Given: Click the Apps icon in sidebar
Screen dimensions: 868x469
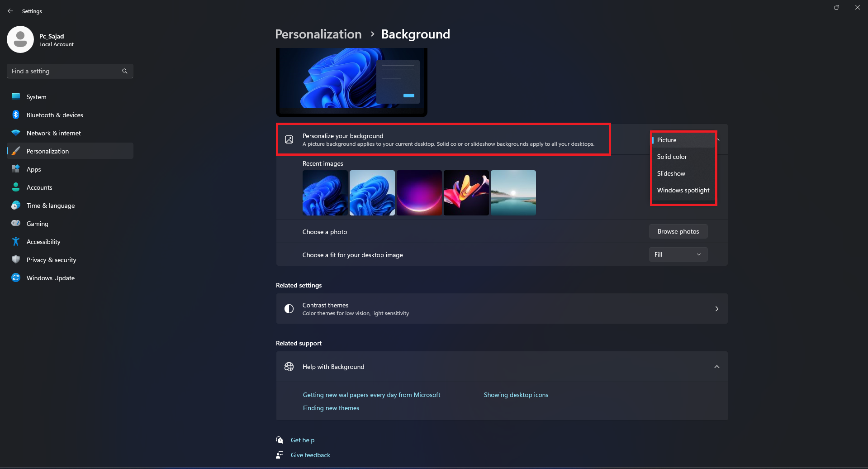Looking at the screenshot, I should tap(16, 169).
